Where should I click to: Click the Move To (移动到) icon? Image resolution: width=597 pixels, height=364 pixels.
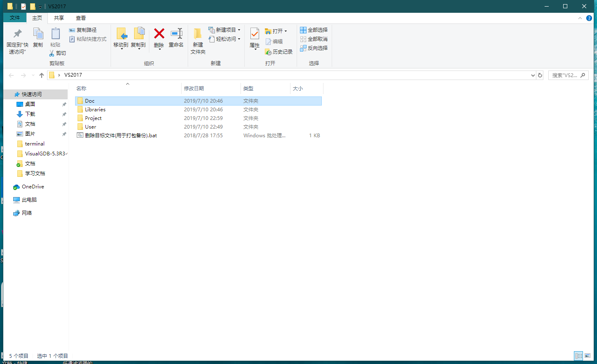(x=121, y=34)
